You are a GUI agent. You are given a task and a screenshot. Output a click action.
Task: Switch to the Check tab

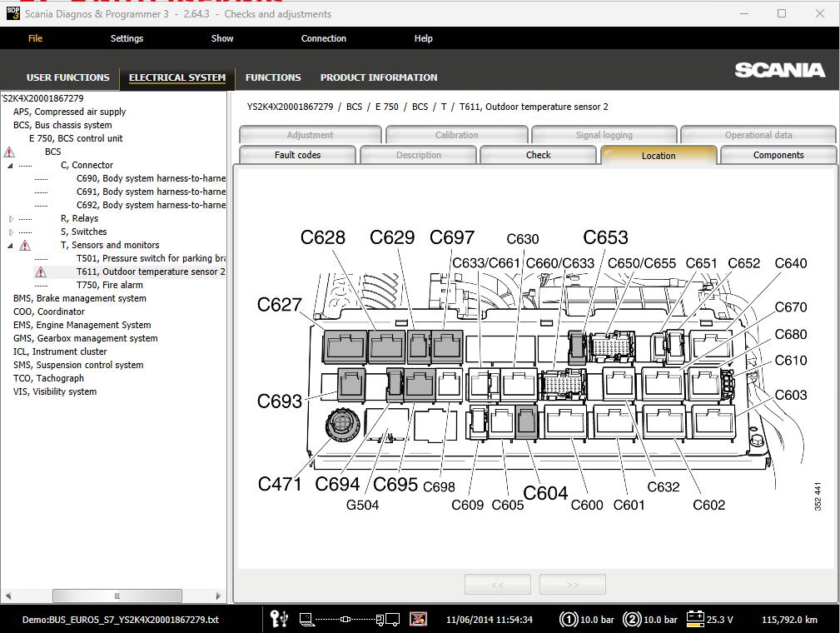539,155
